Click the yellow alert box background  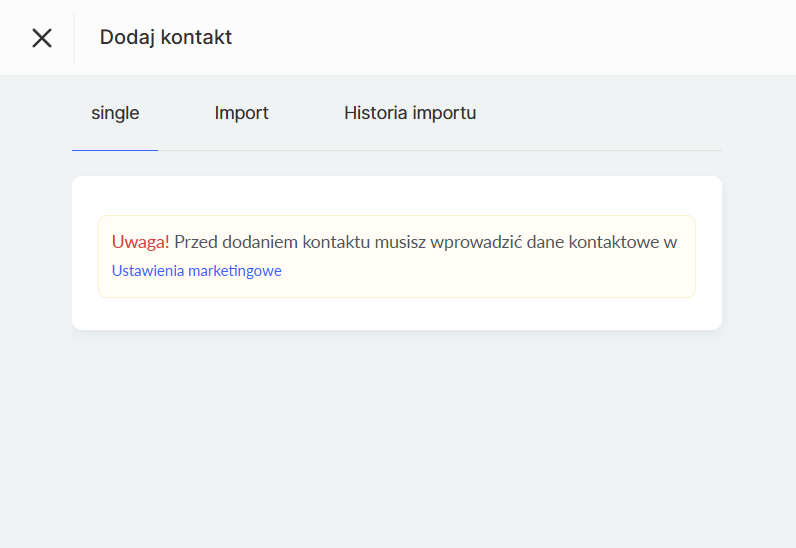500,275
